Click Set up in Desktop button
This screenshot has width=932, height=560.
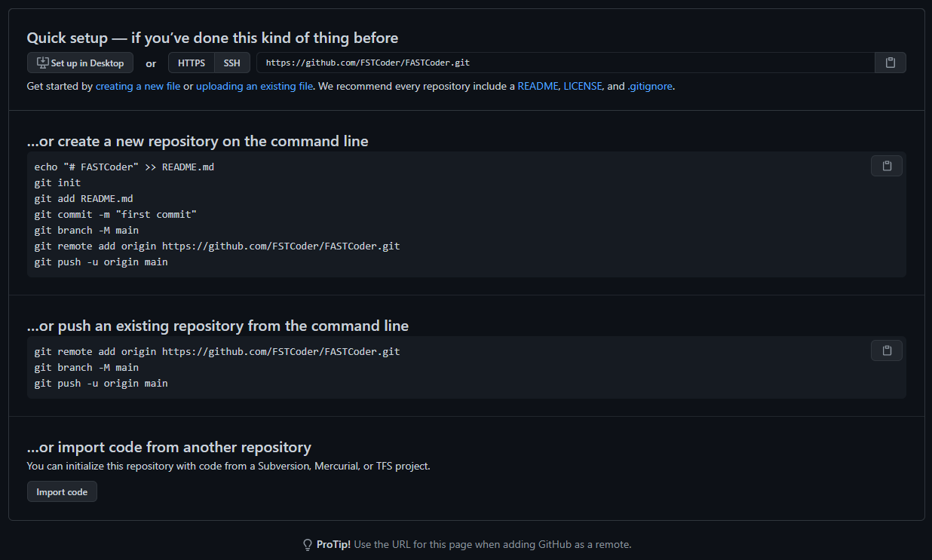pyautogui.click(x=80, y=63)
